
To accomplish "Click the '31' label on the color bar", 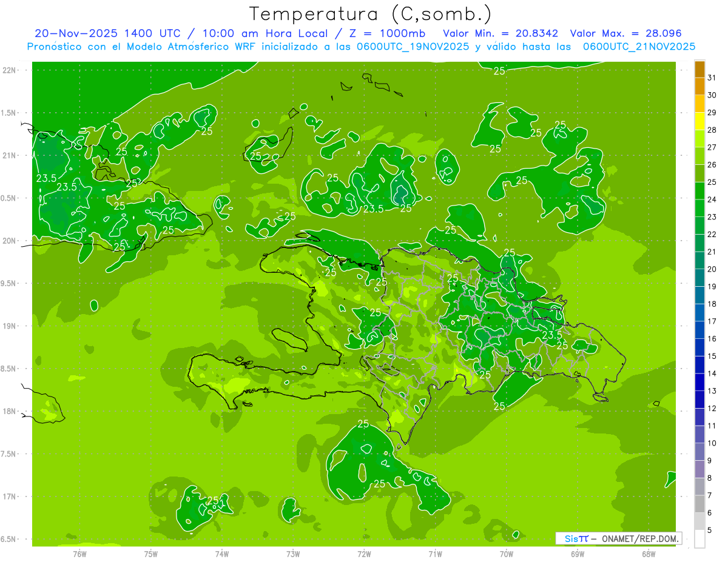I will 712,78.
